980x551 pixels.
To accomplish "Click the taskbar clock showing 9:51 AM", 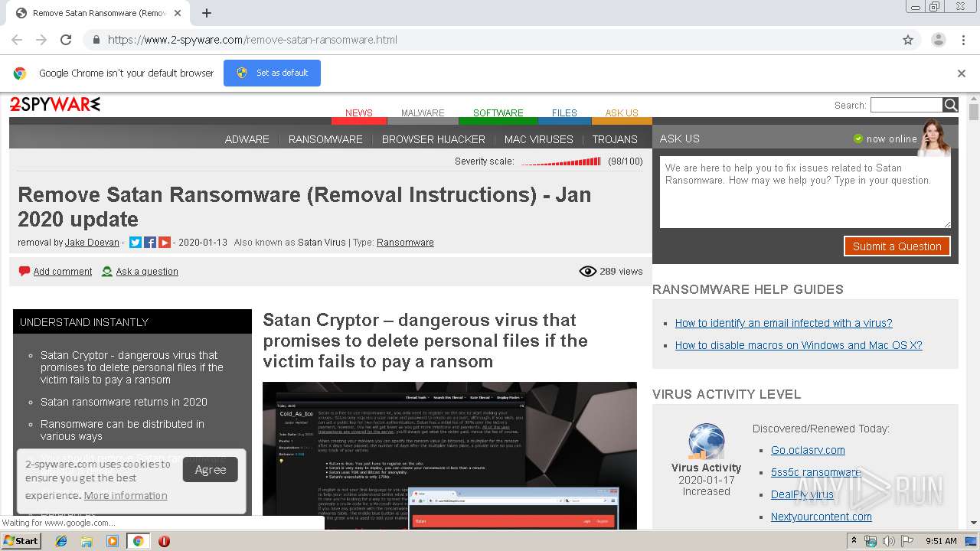I will [941, 541].
